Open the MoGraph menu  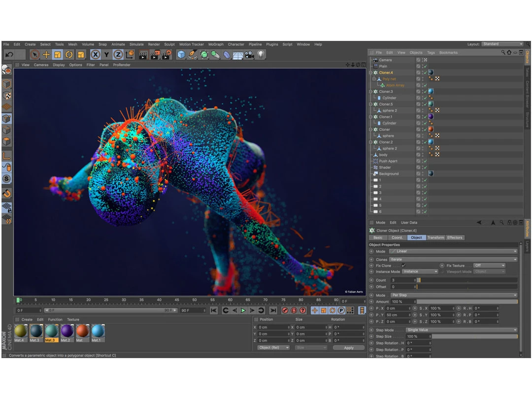216,44
